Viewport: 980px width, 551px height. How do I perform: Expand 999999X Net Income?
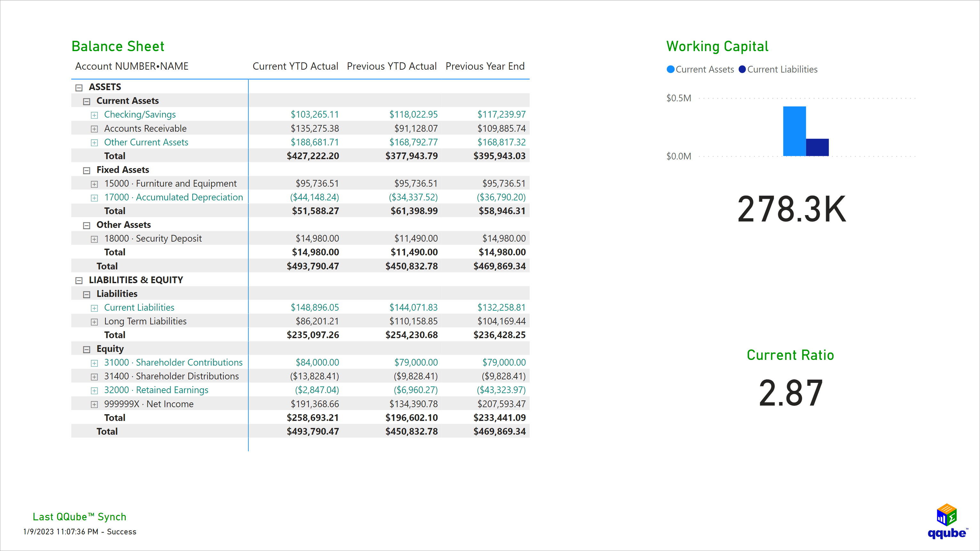[x=94, y=404]
